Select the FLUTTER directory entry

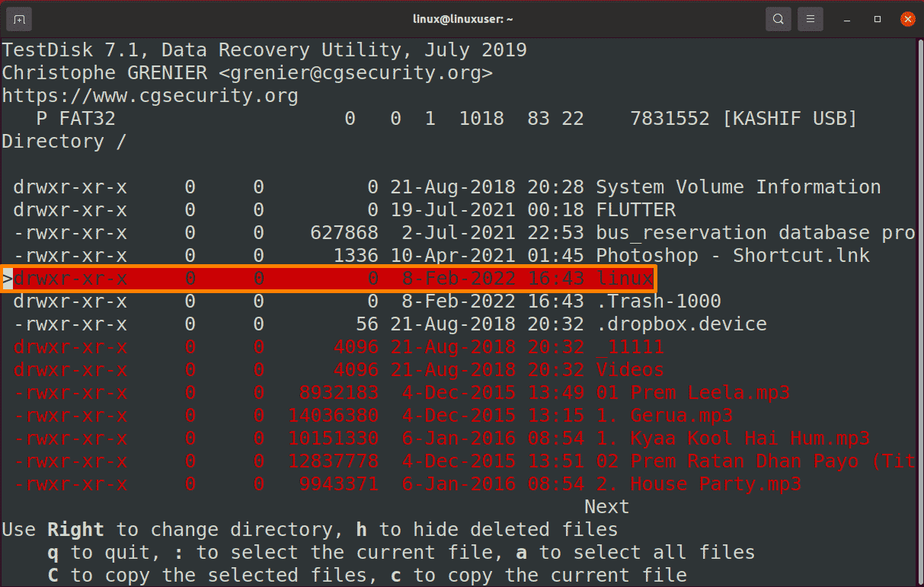[x=344, y=210]
